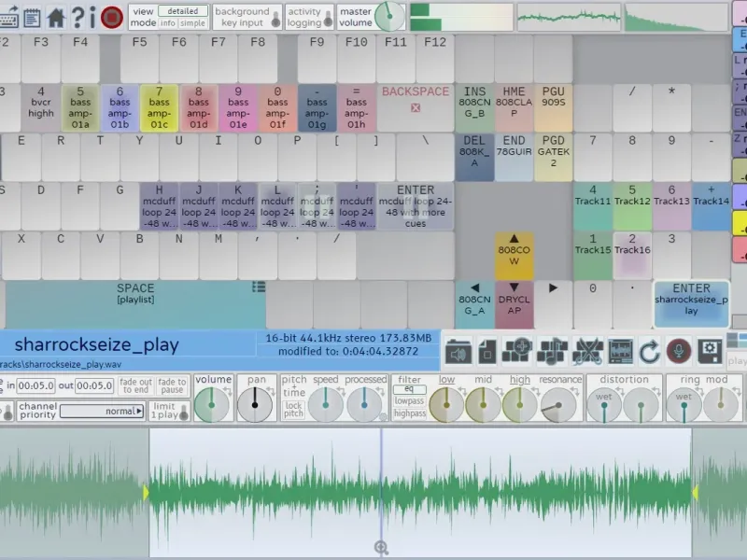Toggle the 'limit 1 play' switch
This screenshot has height=560, width=747.
(x=184, y=413)
